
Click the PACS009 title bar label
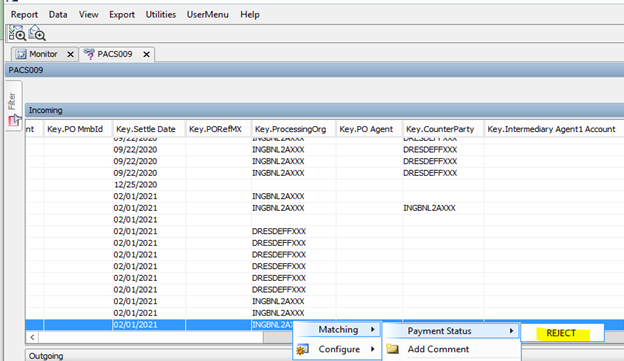26,70
